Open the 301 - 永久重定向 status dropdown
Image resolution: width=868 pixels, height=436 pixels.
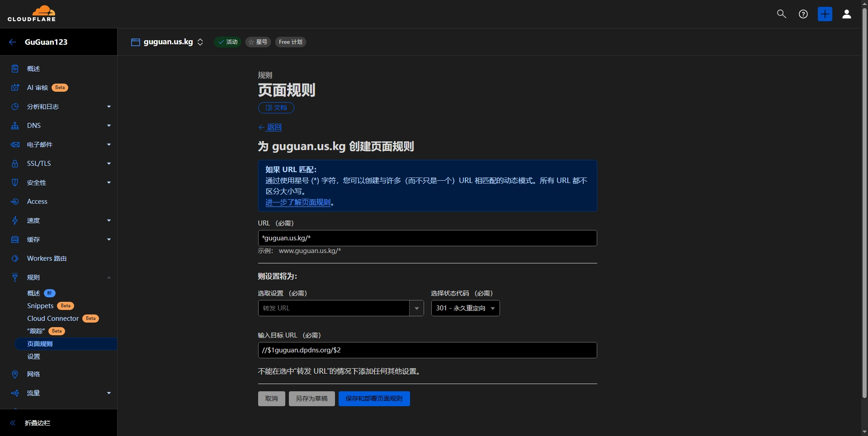(x=465, y=308)
